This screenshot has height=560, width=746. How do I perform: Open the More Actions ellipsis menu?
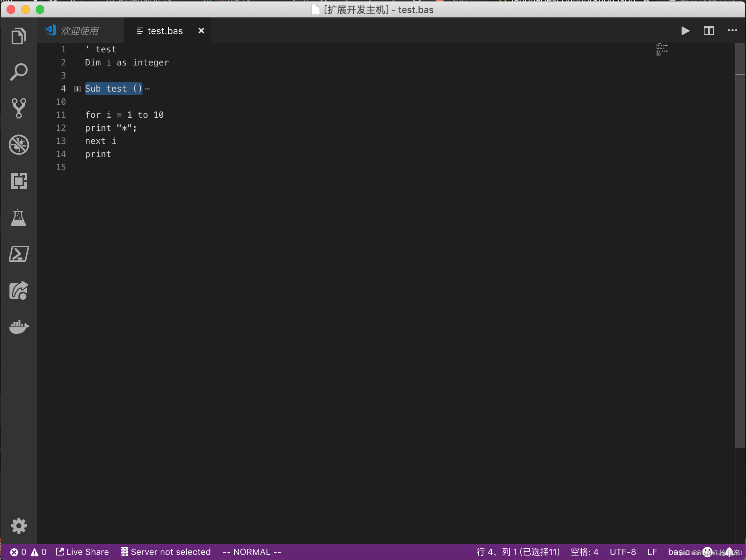click(x=732, y=31)
